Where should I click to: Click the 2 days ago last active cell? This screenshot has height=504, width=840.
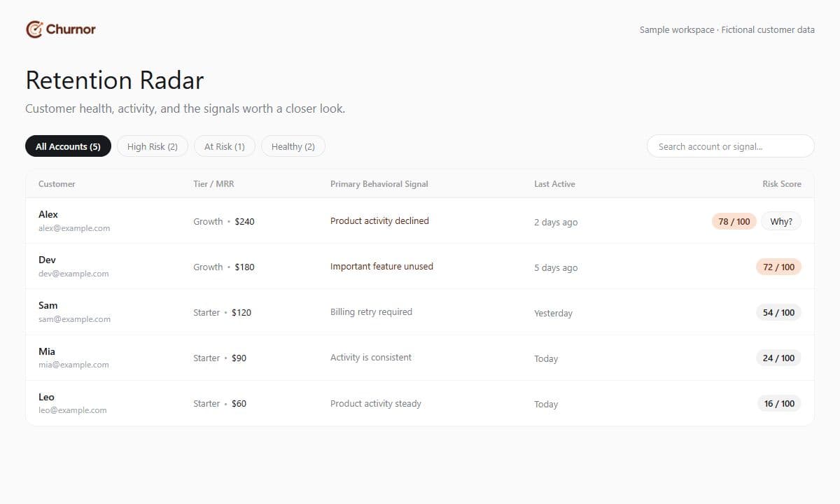556,222
